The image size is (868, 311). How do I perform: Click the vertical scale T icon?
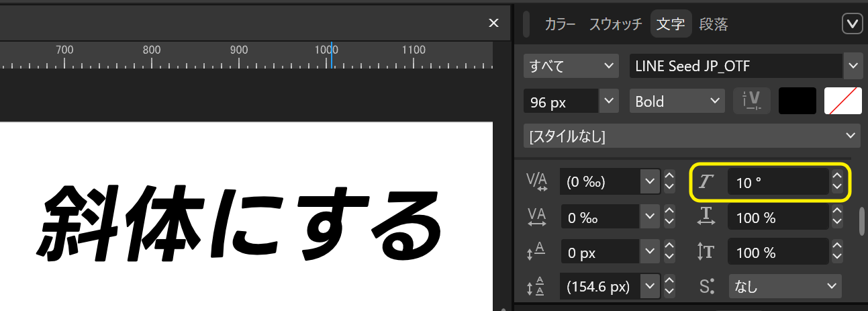[x=706, y=253]
